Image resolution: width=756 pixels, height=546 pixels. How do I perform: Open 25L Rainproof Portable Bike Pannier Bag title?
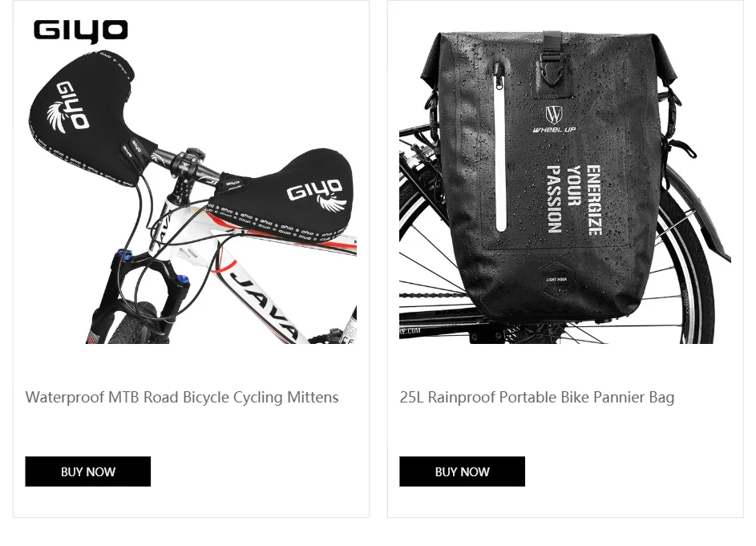click(536, 398)
